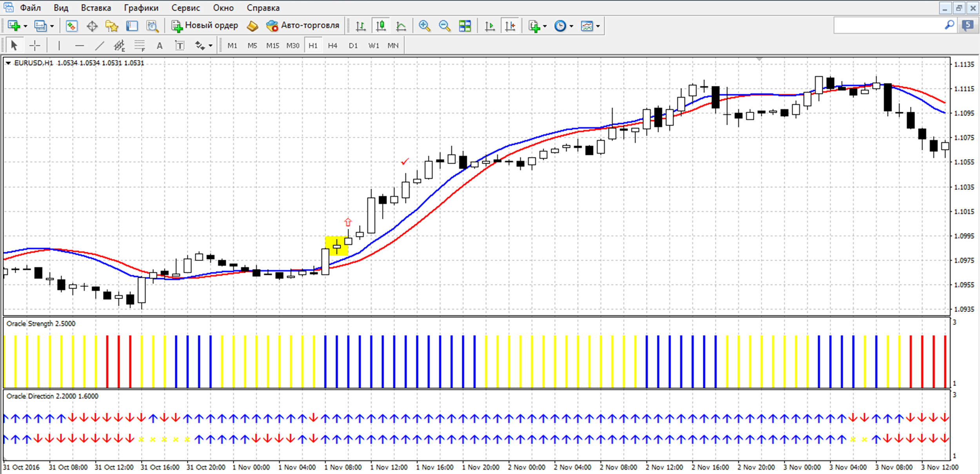Open the indicators list icon
The image size is (980, 474).
(x=535, y=26)
